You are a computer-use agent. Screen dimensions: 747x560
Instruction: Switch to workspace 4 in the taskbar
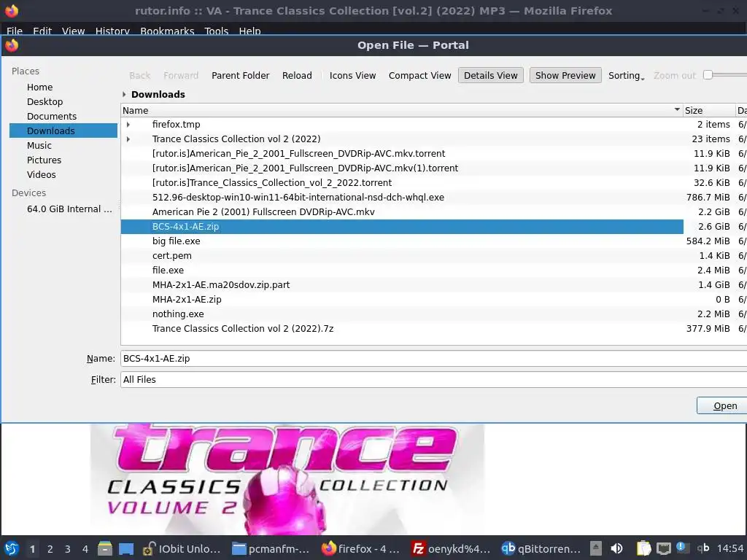[x=85, y=549]
